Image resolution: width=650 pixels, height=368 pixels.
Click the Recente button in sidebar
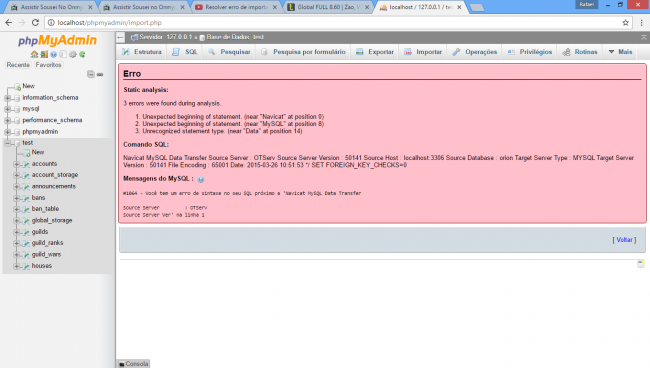(x=18, y=65)
